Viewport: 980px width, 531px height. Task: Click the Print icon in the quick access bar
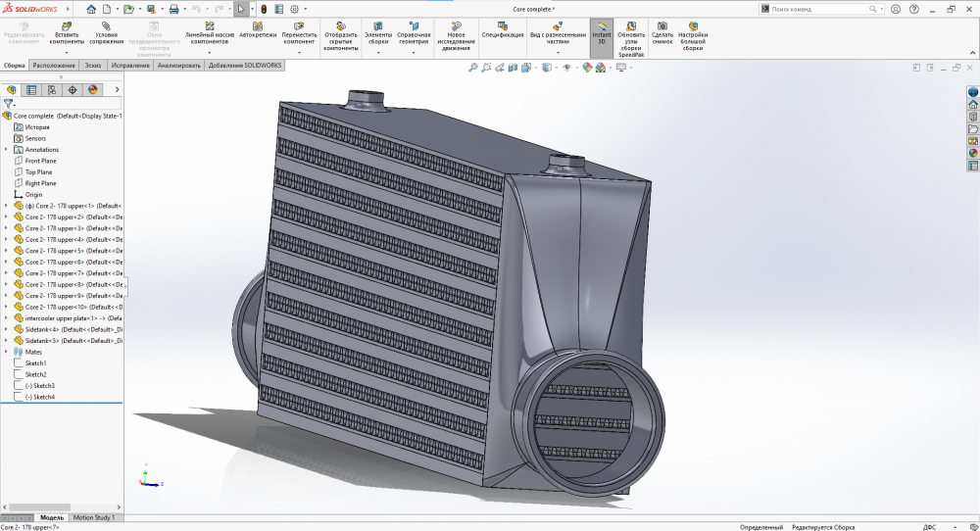click(173, 9)
